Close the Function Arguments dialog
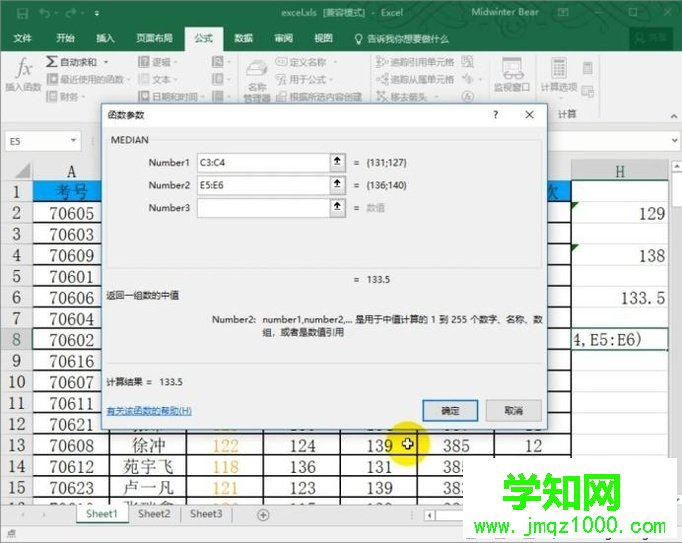The width and height of the screenshot is (682, 543). tap(529, 115)
